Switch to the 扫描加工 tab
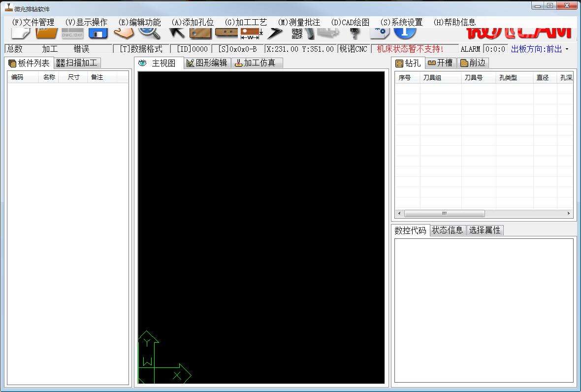This screenshot has width=581, height=392. point(77,63)
